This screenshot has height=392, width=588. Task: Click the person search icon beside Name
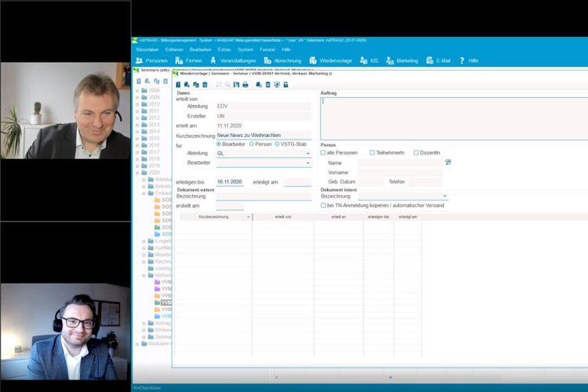448,162
